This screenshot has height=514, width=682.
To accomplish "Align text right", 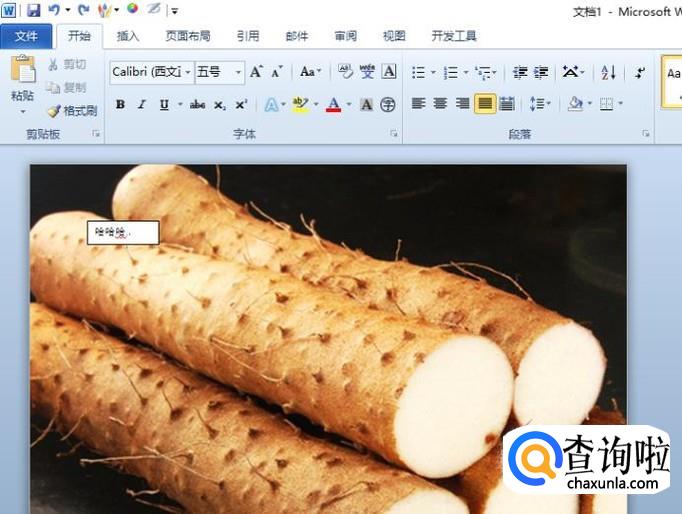I will click(x=462, y=104).
